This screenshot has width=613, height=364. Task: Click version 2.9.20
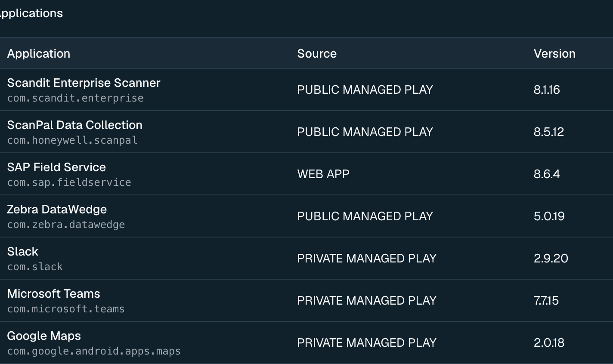point(551,258)
